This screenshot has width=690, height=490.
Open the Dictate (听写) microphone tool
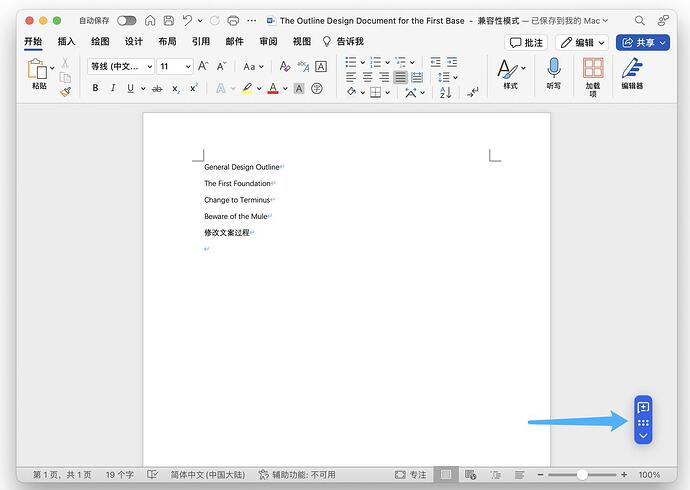pyautogui.click(x=553, y=69)
